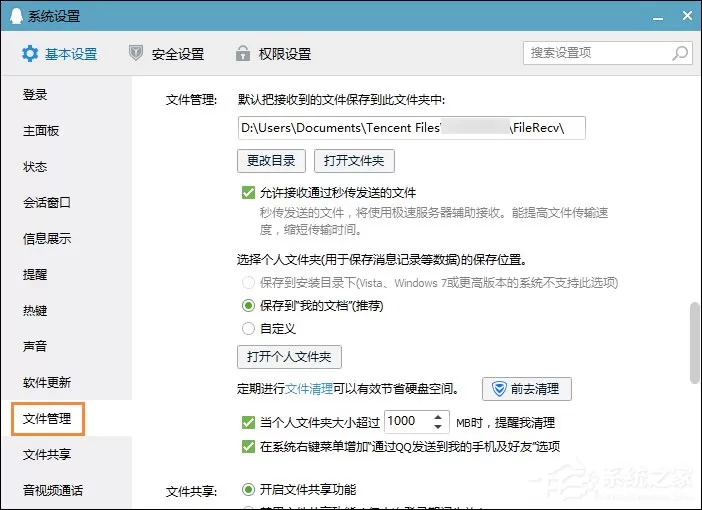Click the shield icon for 安全设置
This screenshot has height=510, width=702.
pos(136,53)
